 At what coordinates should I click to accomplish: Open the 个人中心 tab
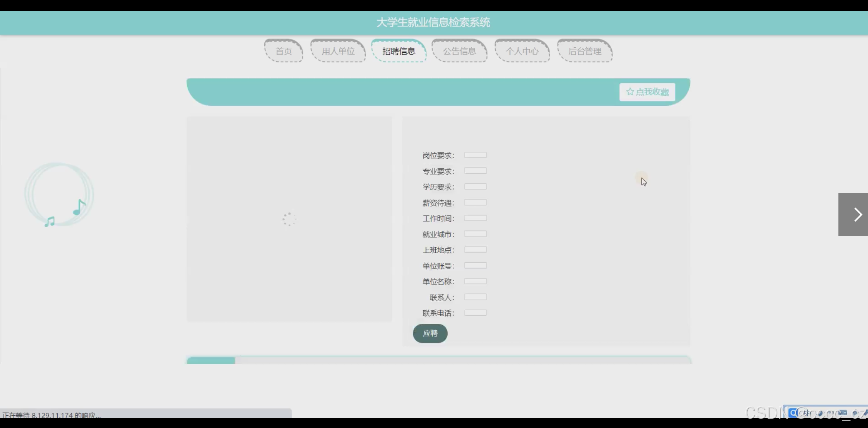[522, 51]
